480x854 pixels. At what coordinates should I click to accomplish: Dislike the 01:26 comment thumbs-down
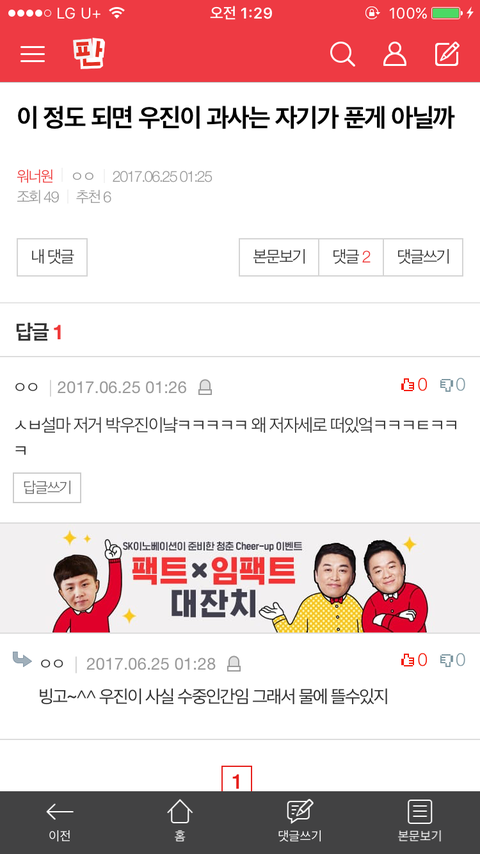(453, 385)
